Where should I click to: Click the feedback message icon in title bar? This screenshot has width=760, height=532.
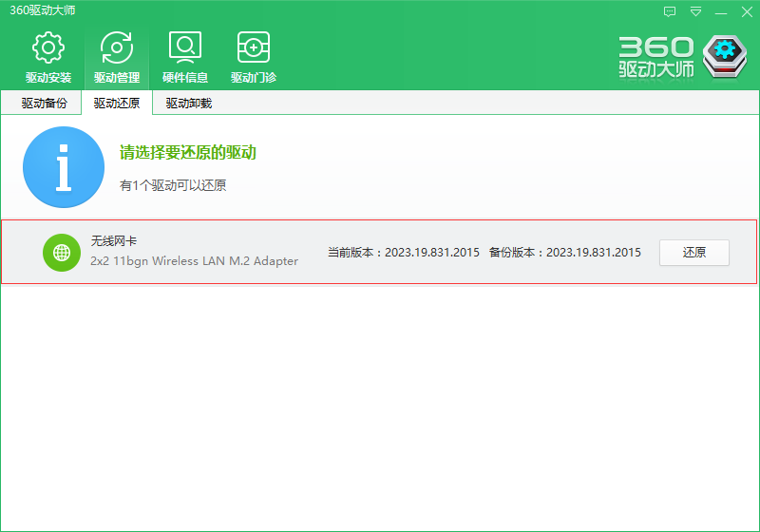(x=670, y=11)
